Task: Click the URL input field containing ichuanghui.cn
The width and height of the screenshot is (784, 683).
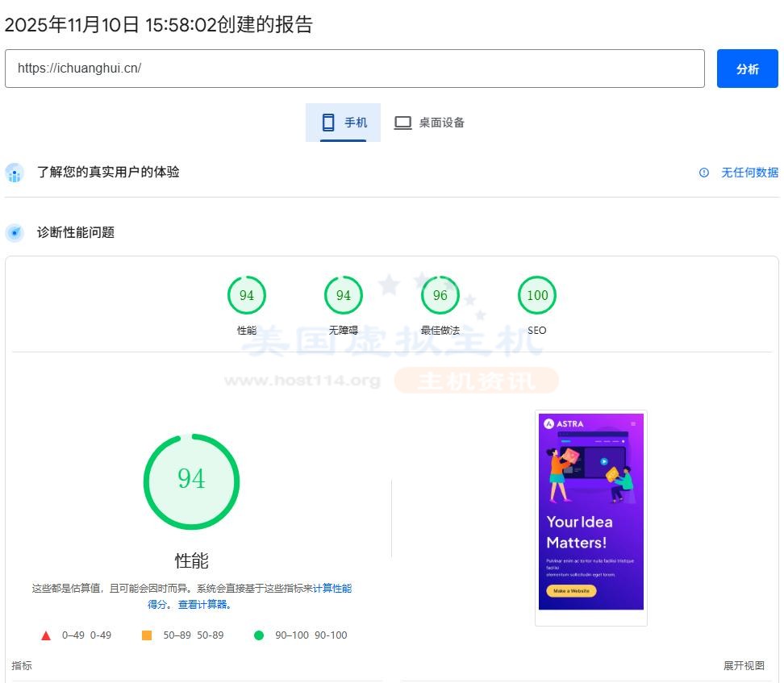Action: [355, 68]
